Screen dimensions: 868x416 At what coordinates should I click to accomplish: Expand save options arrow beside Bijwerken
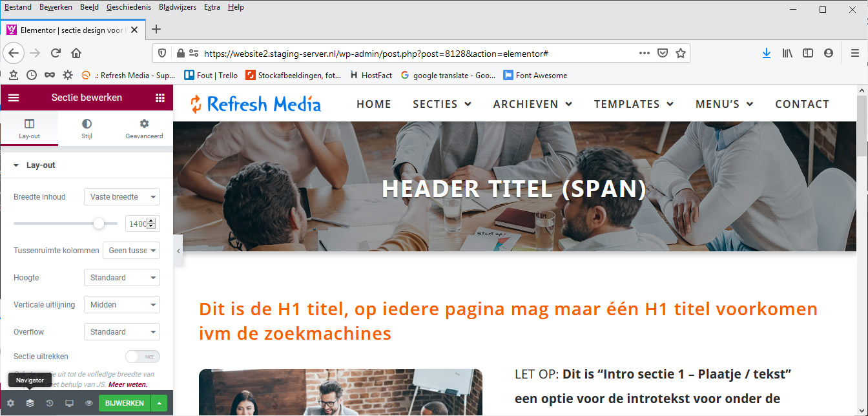click(159, 403)
